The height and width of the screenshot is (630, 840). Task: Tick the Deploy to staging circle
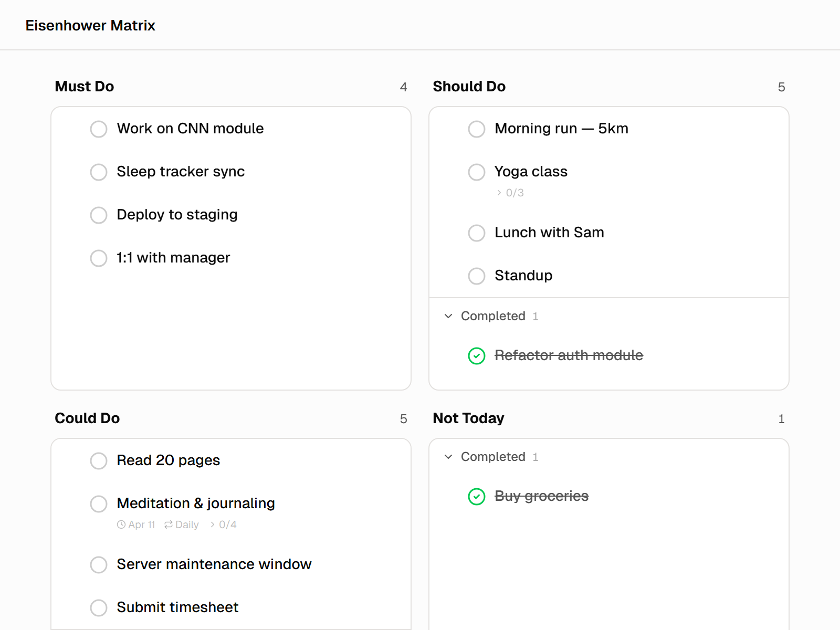(x=98, y=215)
